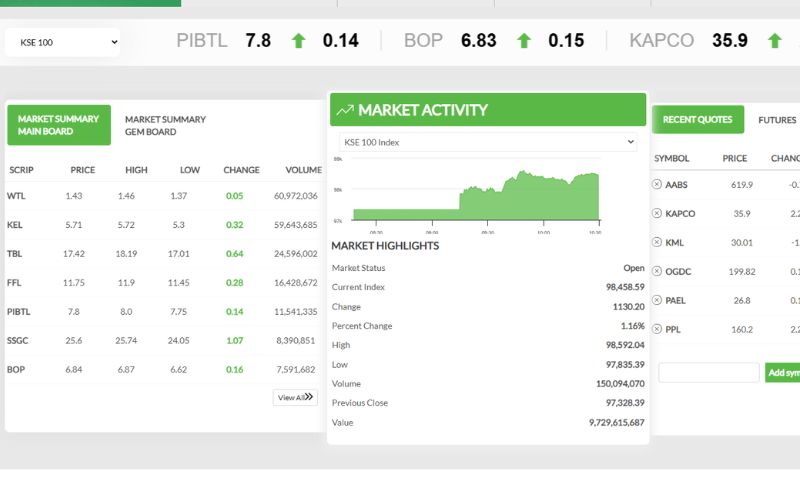This screenshot has height=480, width=800.
Task: Click BOP symbol in the ticker
Action: pyautogui.click(x=423, y=40)
